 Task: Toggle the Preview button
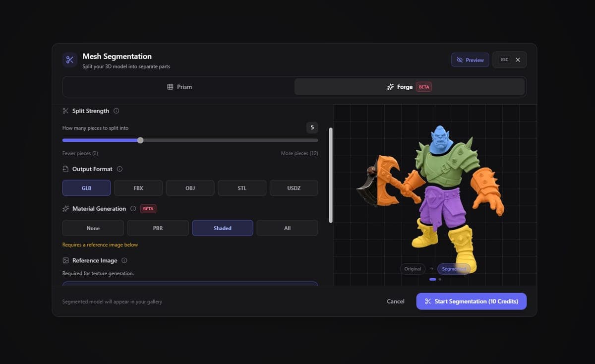click(x=470, y=60)
